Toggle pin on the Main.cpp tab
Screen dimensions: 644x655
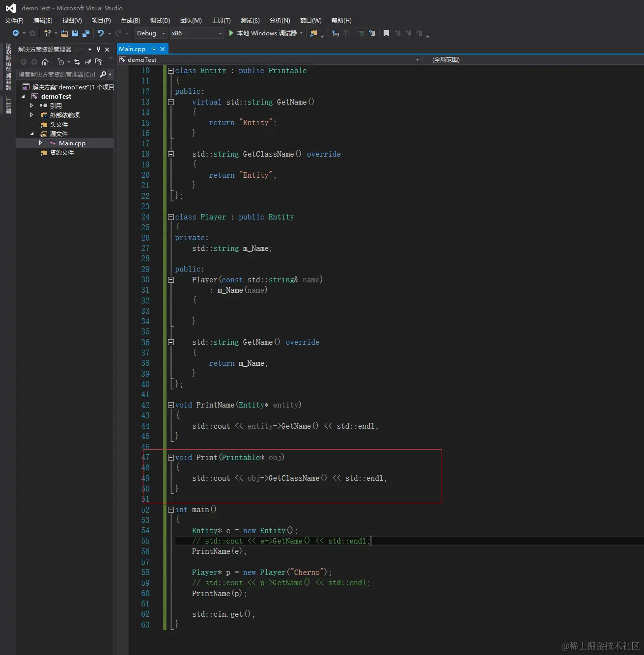point(154,49)
